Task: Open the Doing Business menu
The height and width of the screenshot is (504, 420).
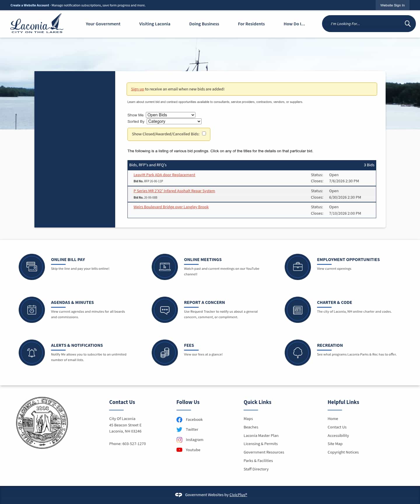Action: [x=204, y=24]
